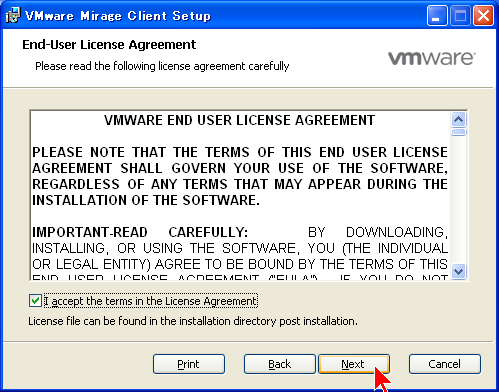This screenshot has height=392, width=499.
Task: Click the Print button
Action: pyautogui.click(x=189, y=364)
